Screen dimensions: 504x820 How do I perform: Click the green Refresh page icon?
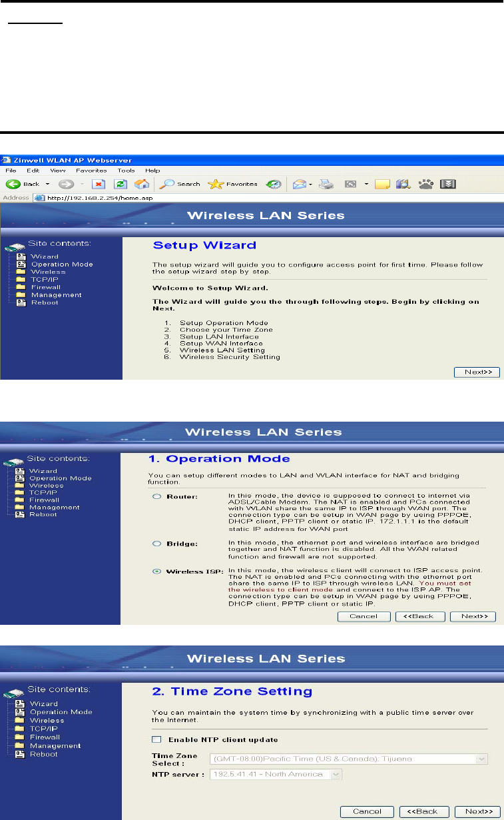click(121, 184)
